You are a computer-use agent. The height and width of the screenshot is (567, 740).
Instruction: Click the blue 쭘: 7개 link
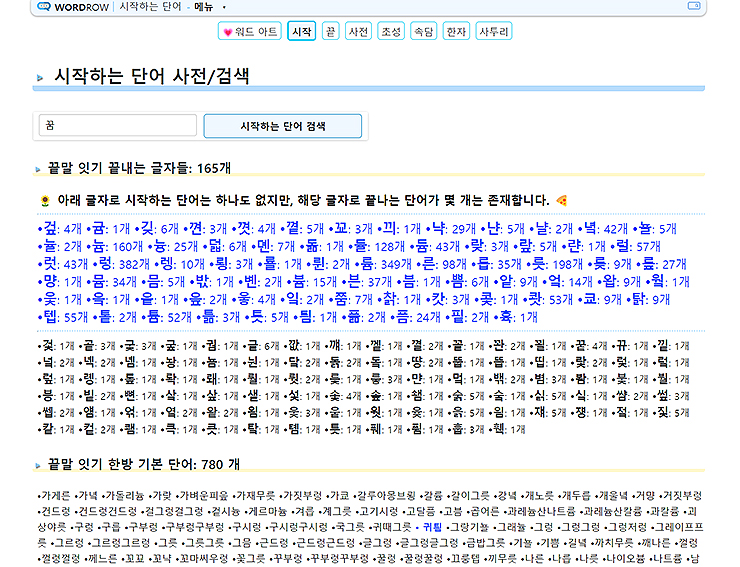pyautogui.click(x=353, y=300)
